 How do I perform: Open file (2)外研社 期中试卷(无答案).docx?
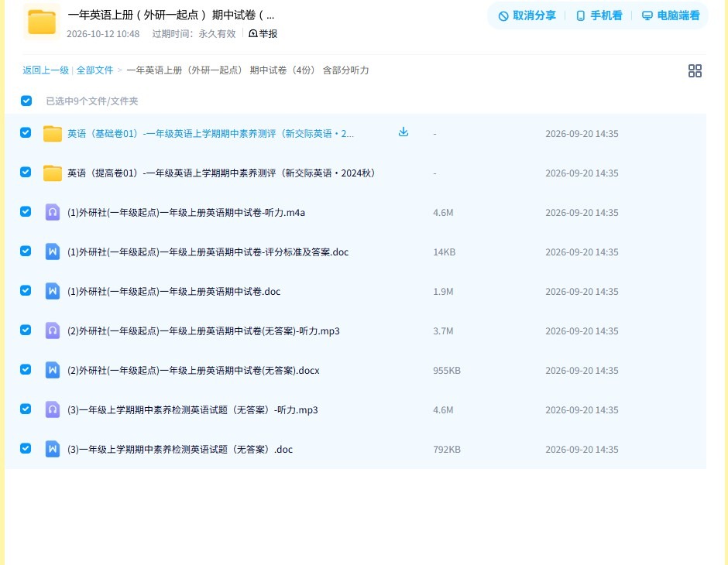[193, 370]
